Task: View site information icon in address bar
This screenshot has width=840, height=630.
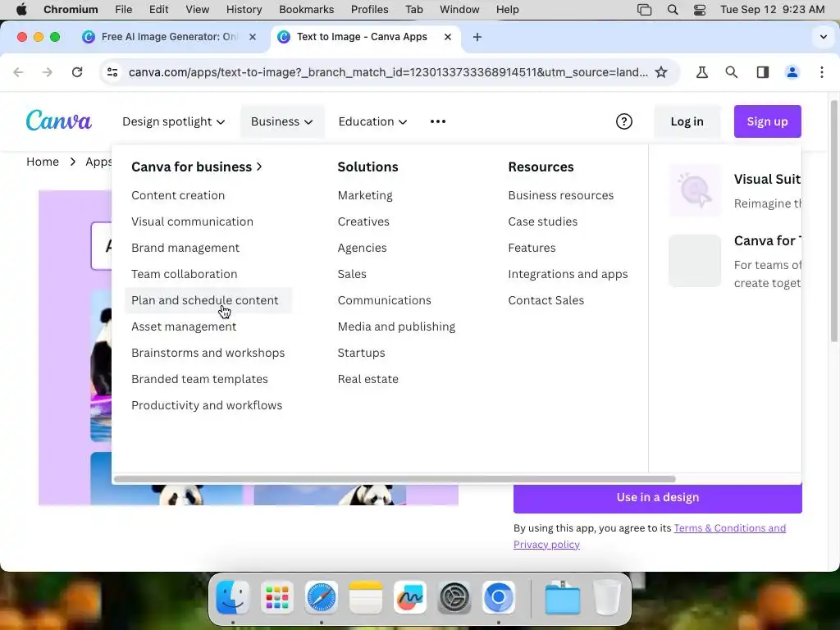Action: coord(112,72)
